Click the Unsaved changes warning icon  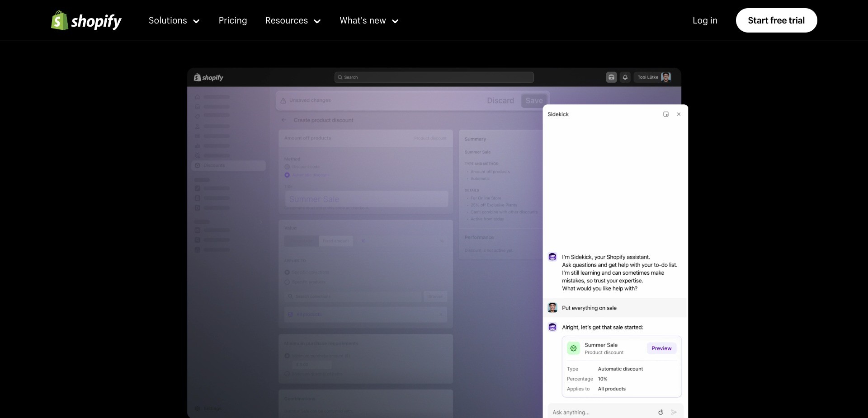point(283,100)
